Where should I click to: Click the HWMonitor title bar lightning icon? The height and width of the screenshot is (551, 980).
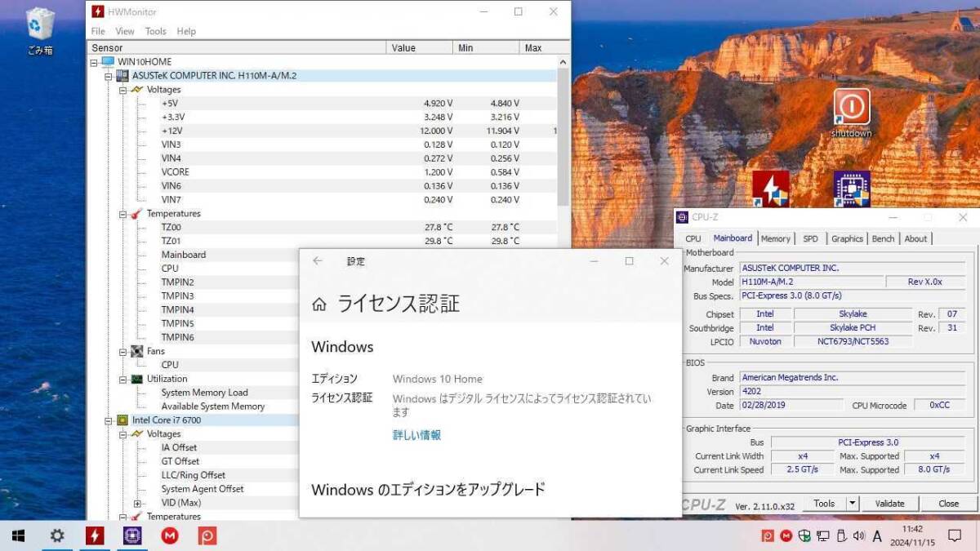(98, 11)
